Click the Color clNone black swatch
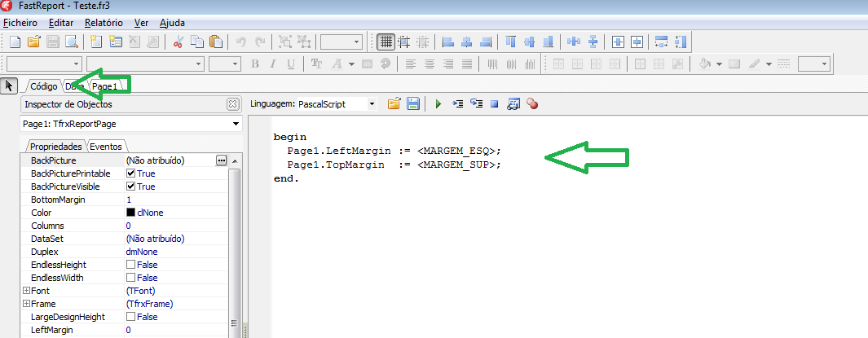Screen dimensions: 868x338 pyautogui.click(x=131, y=213)
